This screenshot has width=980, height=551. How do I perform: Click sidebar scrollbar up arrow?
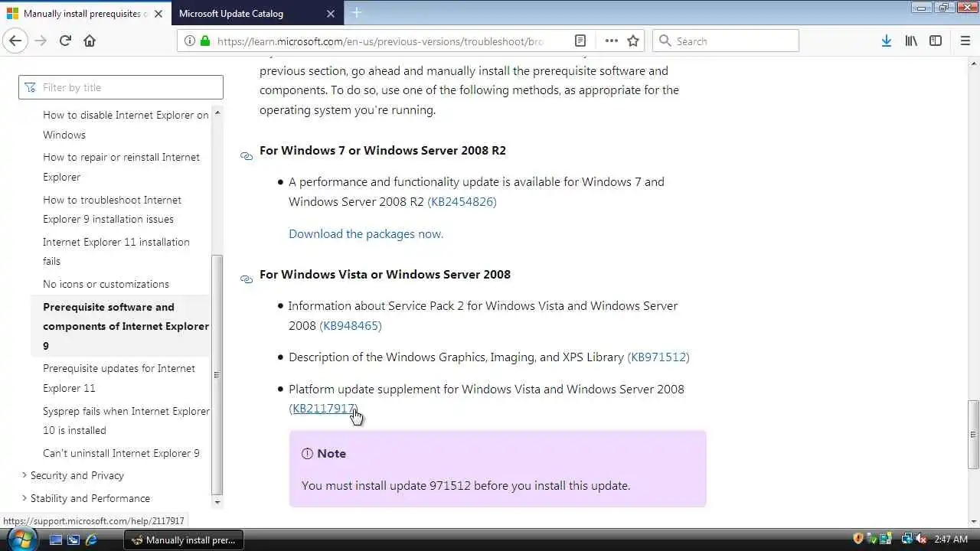(217, 113)
